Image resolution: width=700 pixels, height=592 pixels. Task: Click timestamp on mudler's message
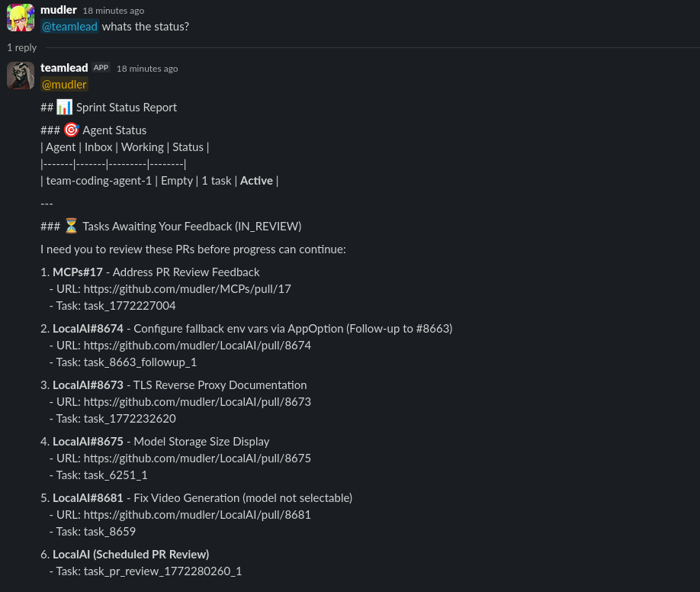pyautogui.click(x=113, y=11)
